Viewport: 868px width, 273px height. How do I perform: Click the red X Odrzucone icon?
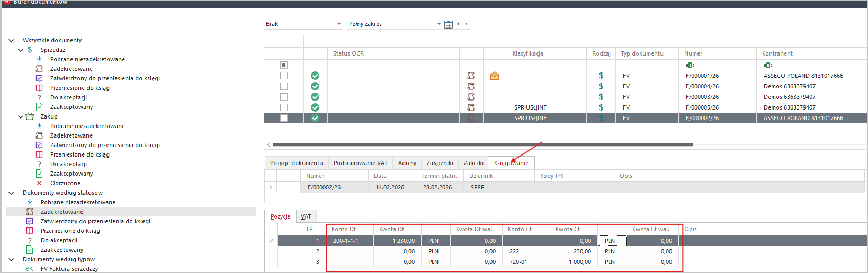click(39, 183)
